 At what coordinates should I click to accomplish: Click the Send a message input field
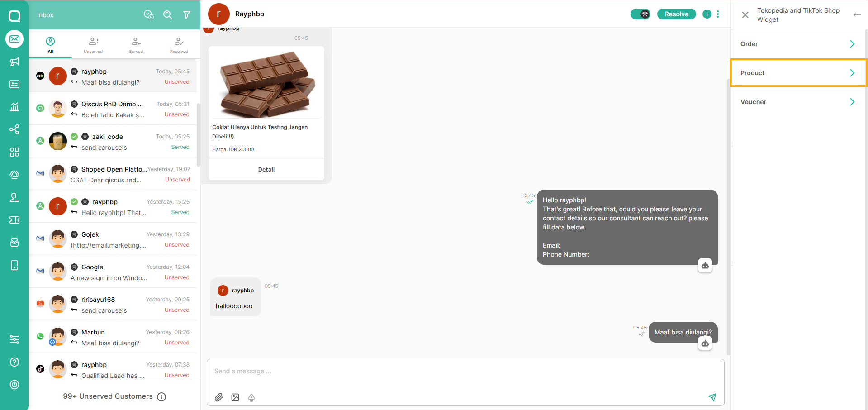click(465, 371)
